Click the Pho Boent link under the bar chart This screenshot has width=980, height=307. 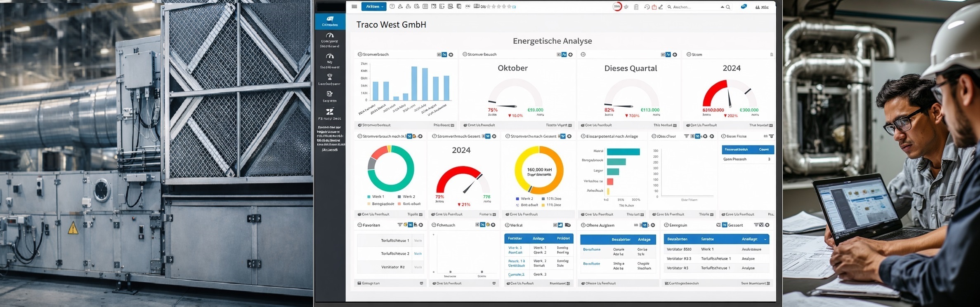tap(444, 125)
